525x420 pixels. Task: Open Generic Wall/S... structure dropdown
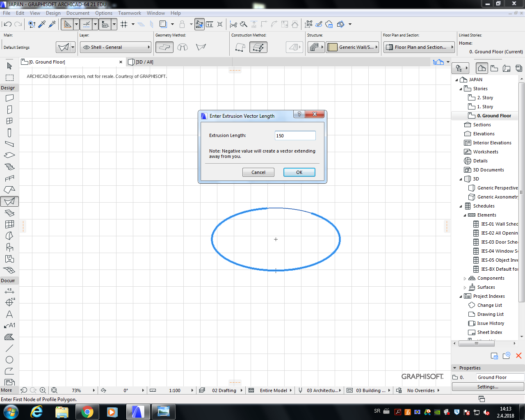pos(352,47)
